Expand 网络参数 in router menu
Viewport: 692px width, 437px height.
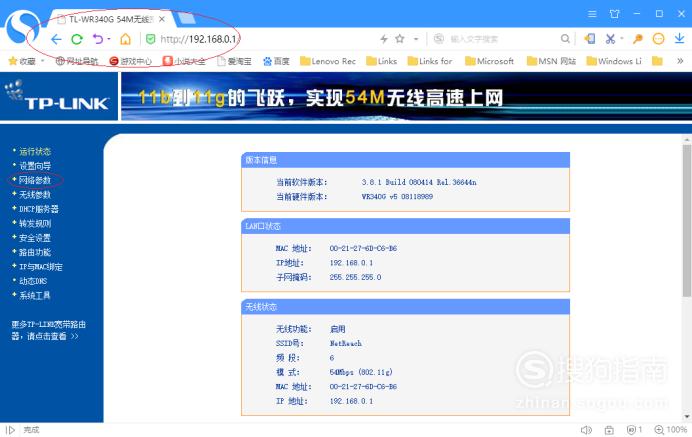pyautogui.click(x=35, y=180)
